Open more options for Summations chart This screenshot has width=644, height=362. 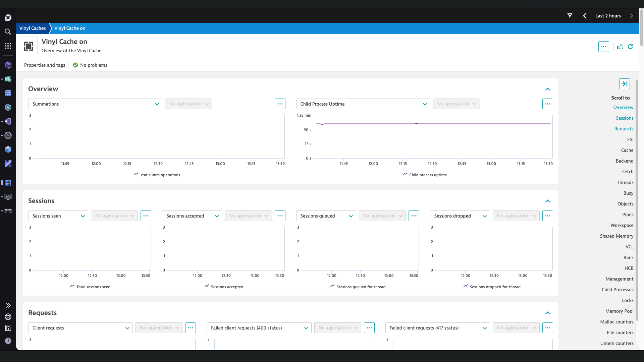280,104
